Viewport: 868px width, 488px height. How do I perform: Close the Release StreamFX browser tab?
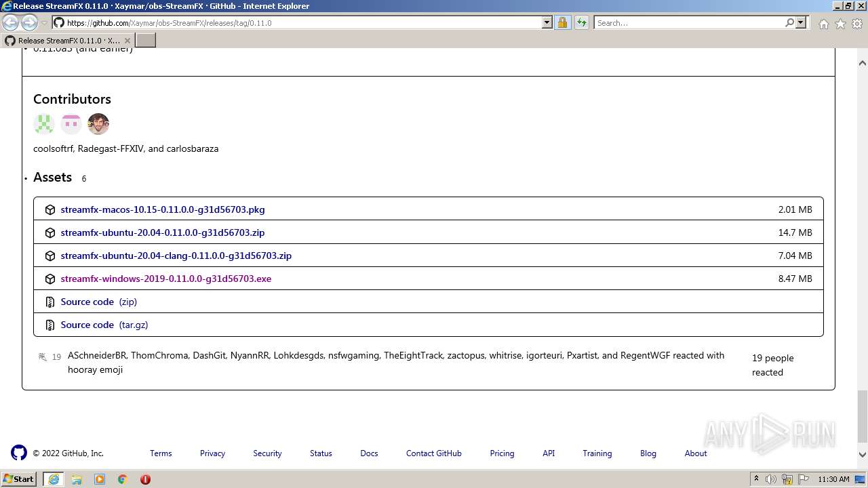(127, 41)
